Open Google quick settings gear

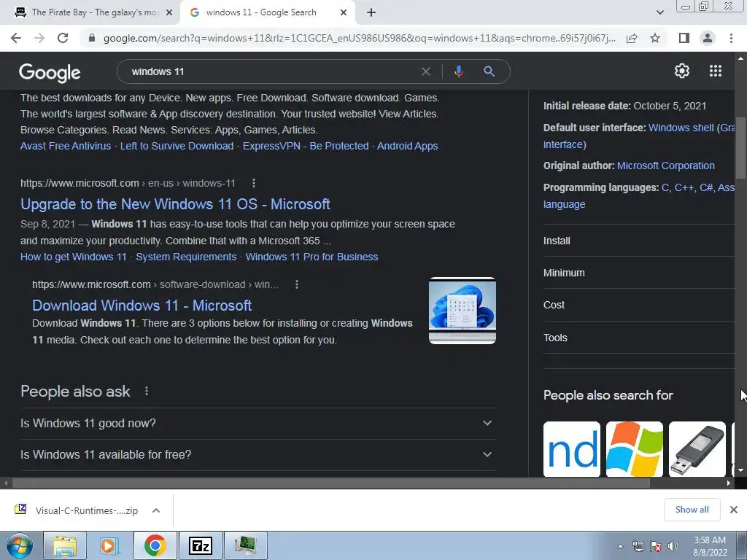682,71
